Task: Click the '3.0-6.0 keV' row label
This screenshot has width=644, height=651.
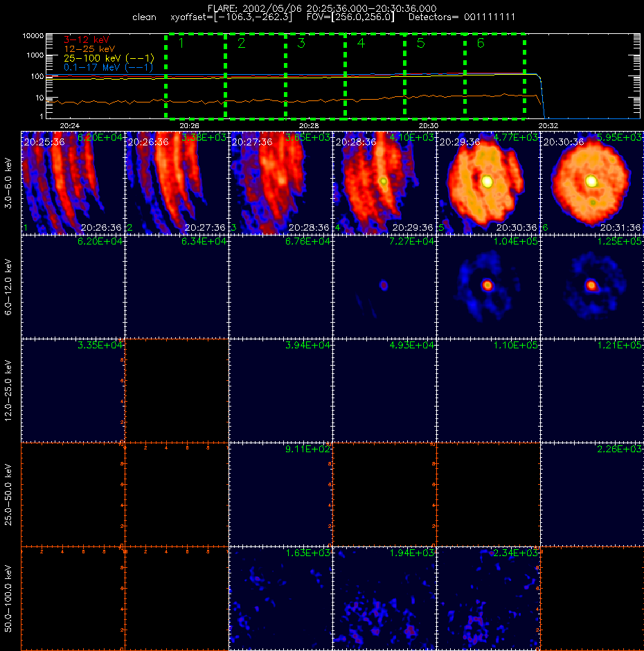Action: point(8,183)
